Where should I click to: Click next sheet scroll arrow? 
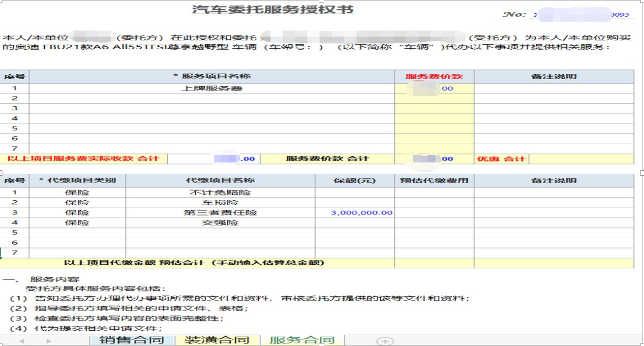coord(49,341)
